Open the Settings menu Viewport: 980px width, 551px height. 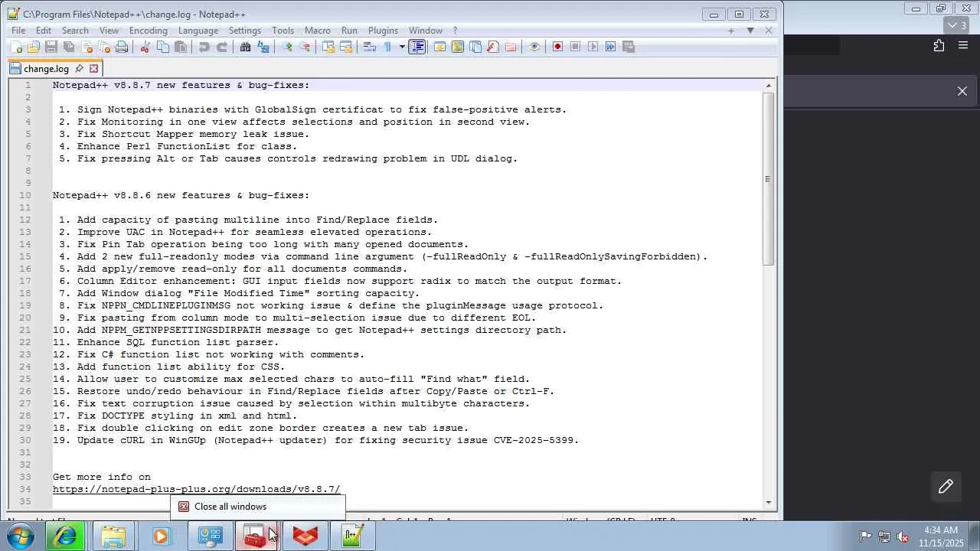[245, 31]
